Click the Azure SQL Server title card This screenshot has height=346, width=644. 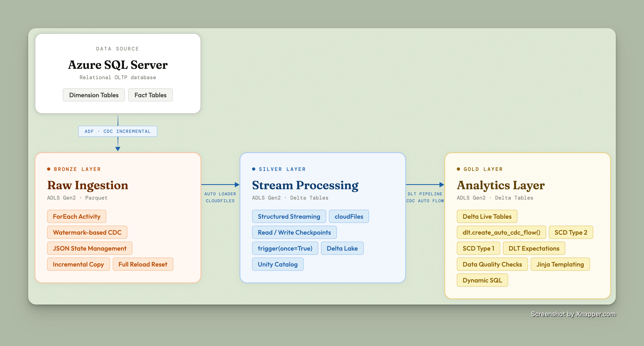click(118, 65)
